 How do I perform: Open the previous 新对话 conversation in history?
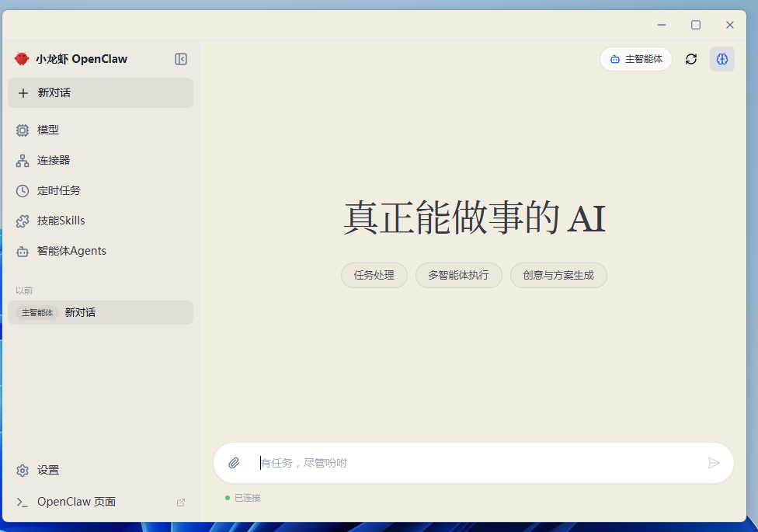click(x=100, y=312)
